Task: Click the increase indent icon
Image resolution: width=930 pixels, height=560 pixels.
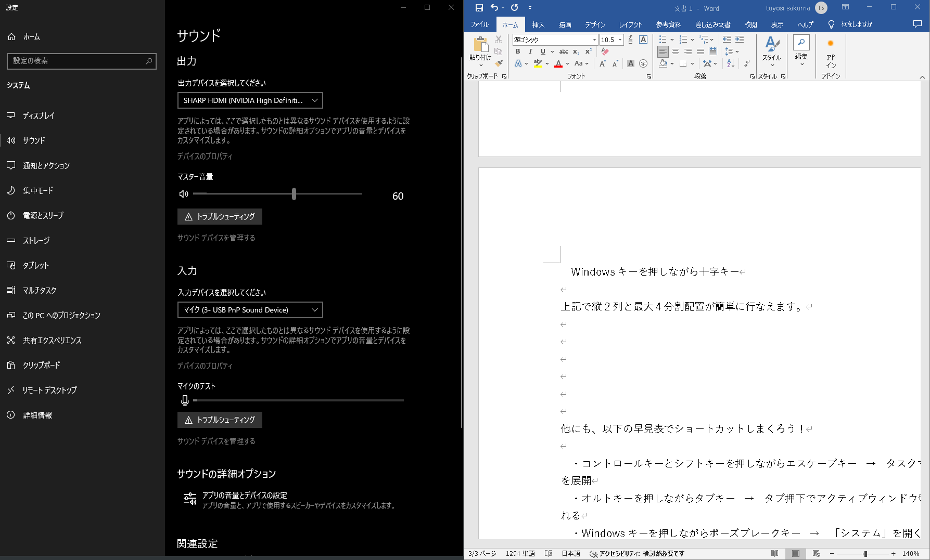Action: (x=740, y=40)
